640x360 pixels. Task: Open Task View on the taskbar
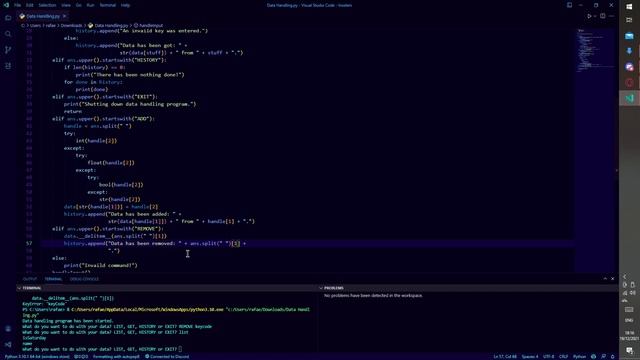[629, 20]
